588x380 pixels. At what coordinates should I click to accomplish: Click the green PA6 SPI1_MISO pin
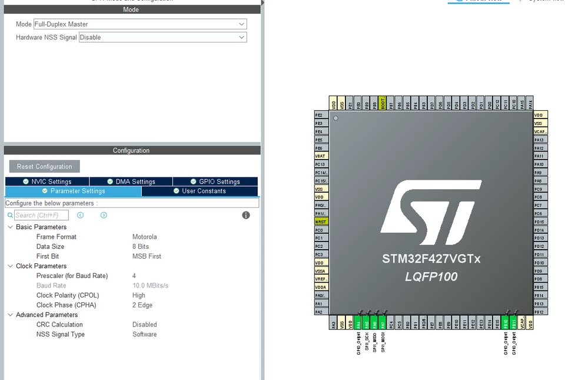point(374,322)
